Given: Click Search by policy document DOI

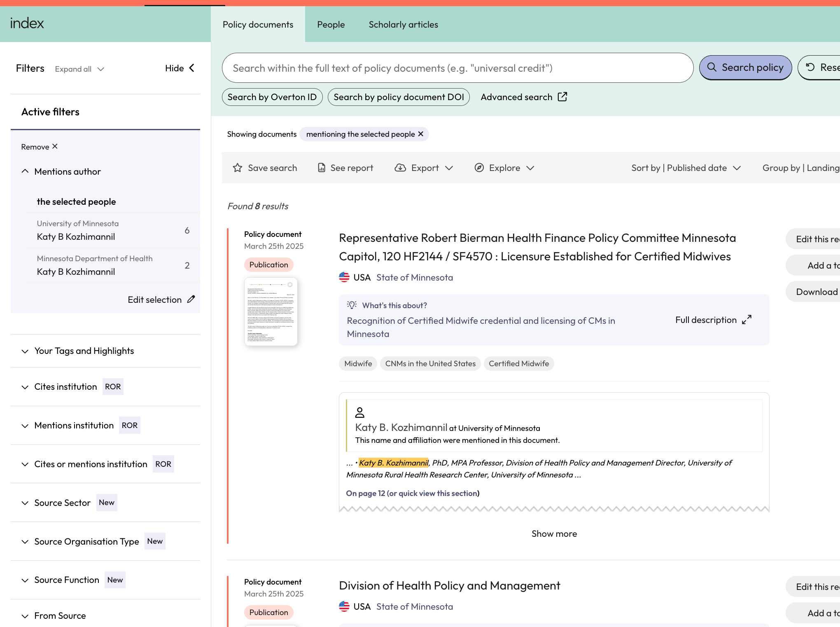Looking at the screenshot, I should [399, 97].
